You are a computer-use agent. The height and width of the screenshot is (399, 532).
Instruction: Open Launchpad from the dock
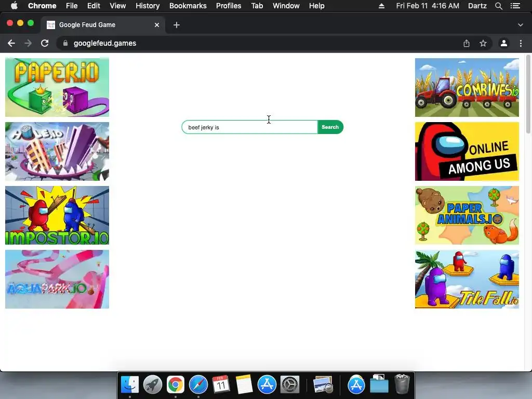[153, 384]
